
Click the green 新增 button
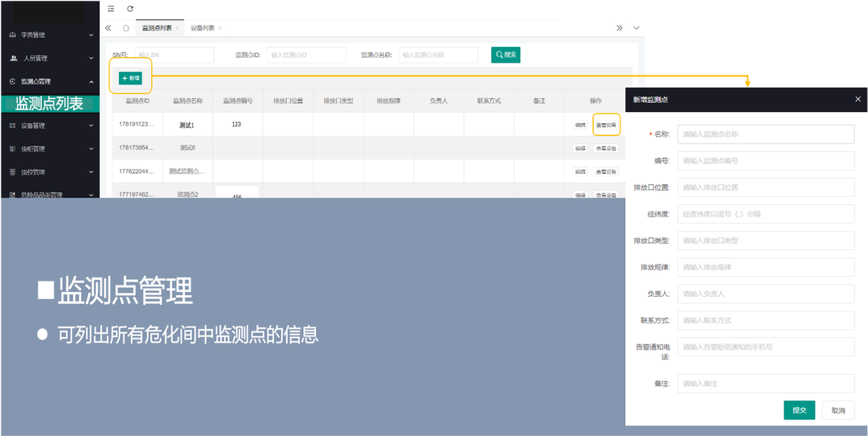pyautogui.click(x=131, y=79)
